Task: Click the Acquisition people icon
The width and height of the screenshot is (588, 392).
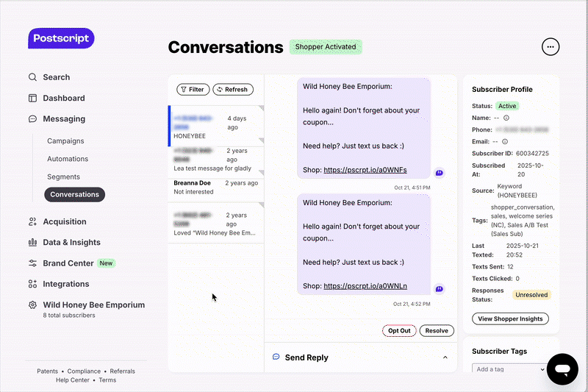Action: [32, 221]
